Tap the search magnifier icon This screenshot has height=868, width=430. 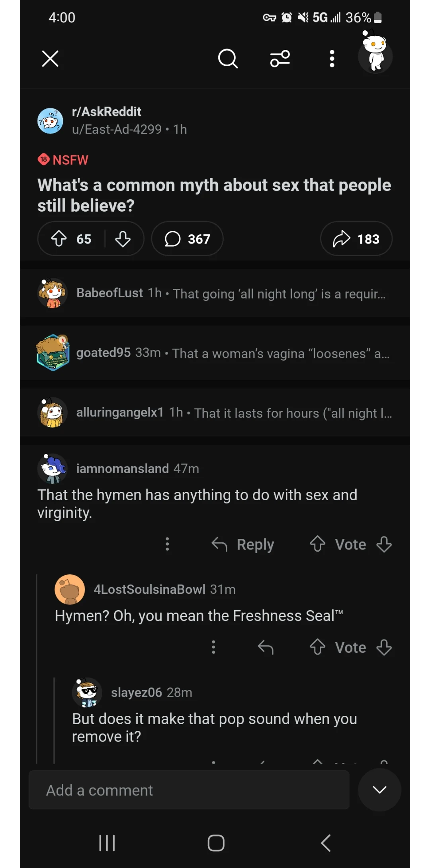[228, 59]
